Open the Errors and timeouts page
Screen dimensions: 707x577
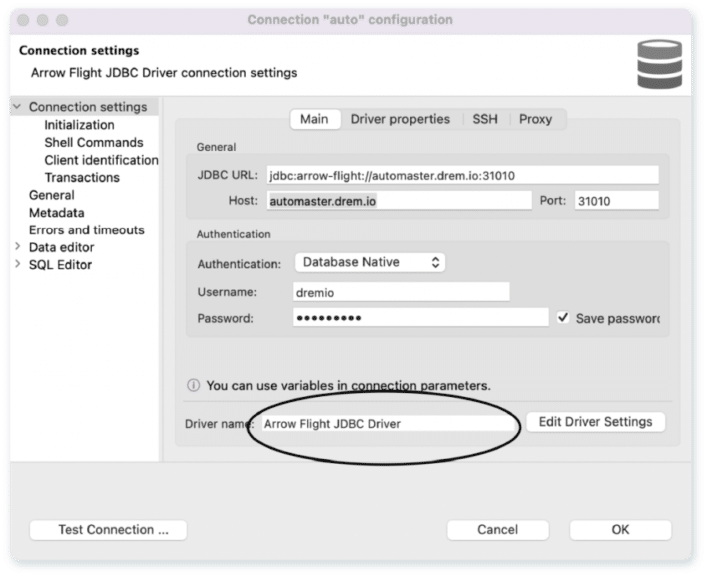(x=87, y=230)
